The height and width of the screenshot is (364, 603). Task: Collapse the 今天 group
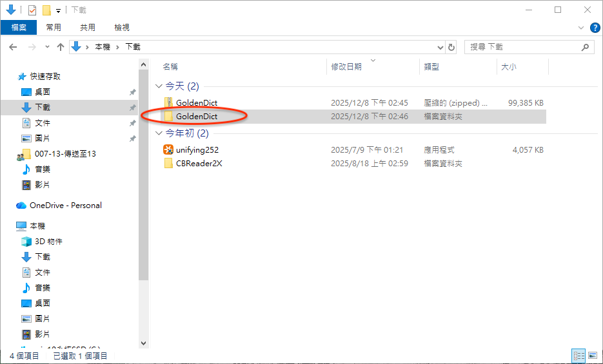[x=159, y=86]
